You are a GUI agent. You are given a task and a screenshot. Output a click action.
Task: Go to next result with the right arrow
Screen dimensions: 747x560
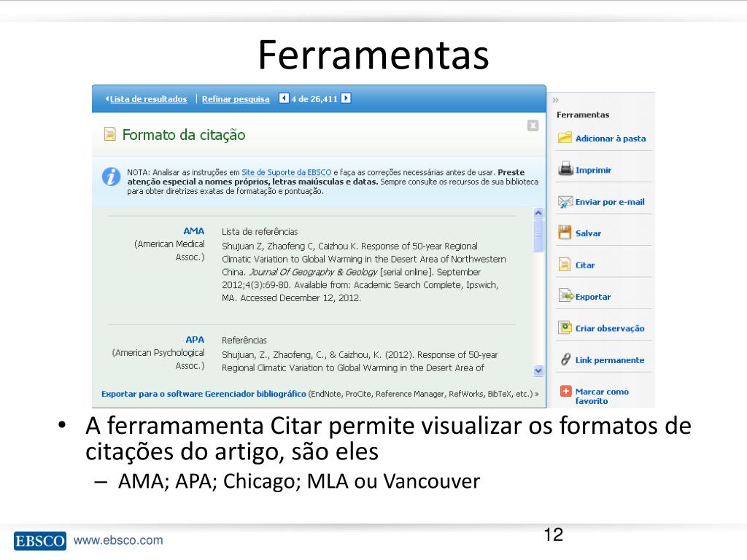[x=346, y=98]
